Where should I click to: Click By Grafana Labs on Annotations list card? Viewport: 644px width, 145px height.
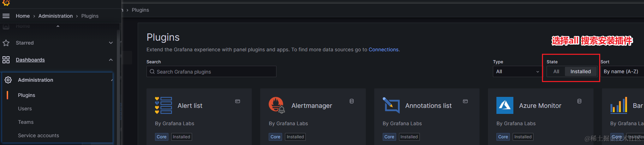click(402, 123)
